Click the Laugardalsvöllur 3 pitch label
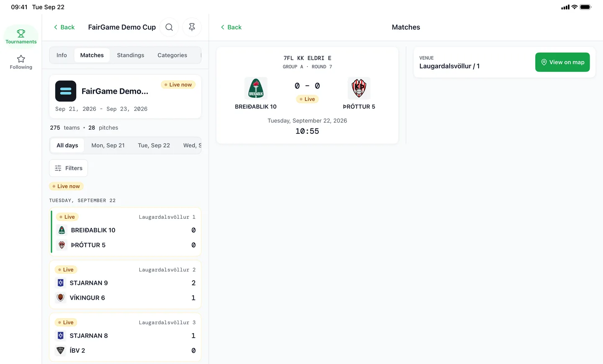The width and height of the screenshot is (603, 364). coord(167,323)
